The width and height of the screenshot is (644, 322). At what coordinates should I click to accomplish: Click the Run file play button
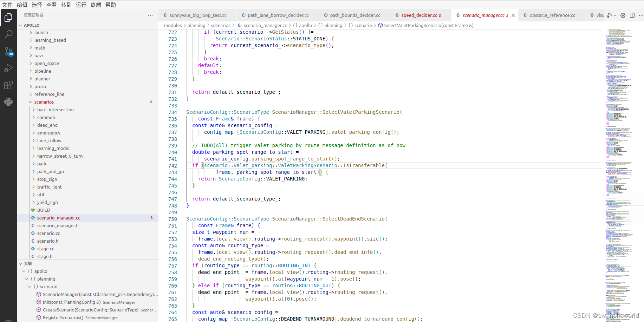[x=610, y=15]
